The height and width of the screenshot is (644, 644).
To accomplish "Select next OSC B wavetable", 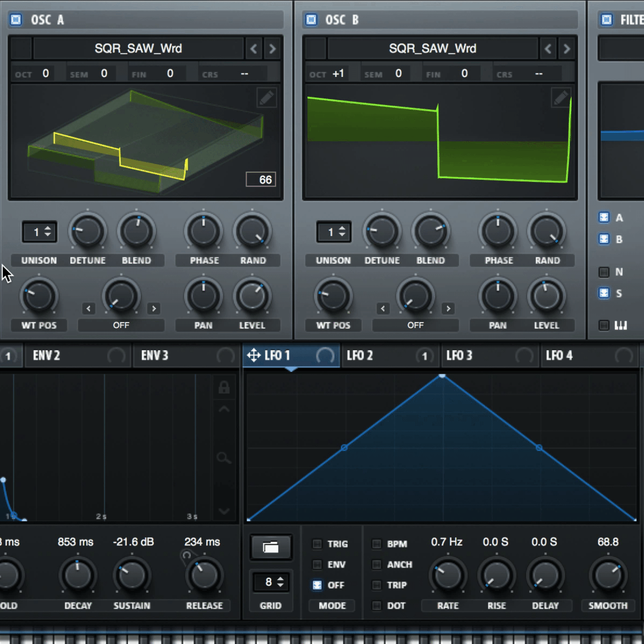I will pos(567,49).
